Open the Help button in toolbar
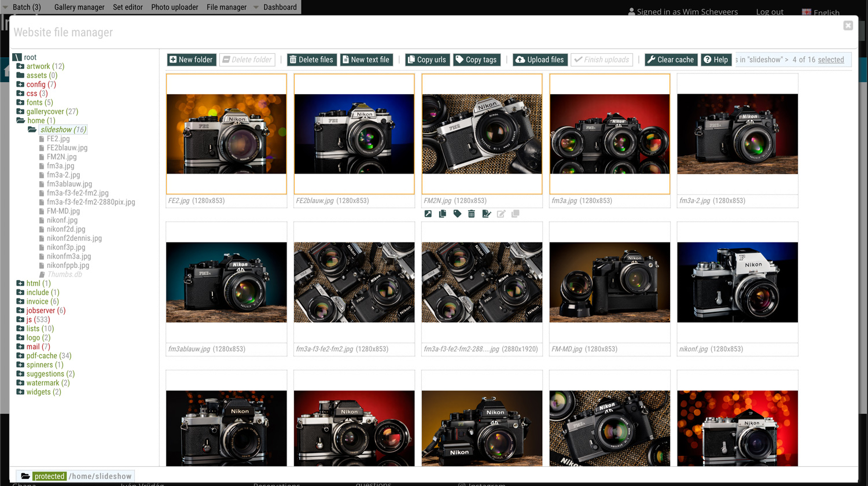The height and width of the screenshot is (486, 868). [x=716, y=60]
